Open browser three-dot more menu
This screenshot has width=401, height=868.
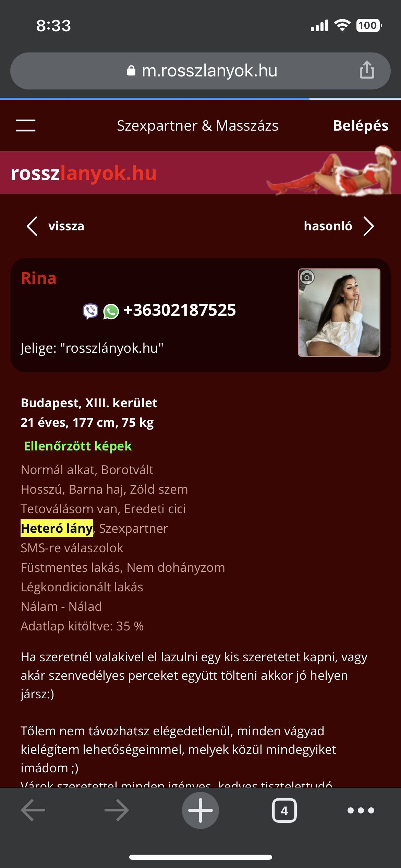pos(361,810)
